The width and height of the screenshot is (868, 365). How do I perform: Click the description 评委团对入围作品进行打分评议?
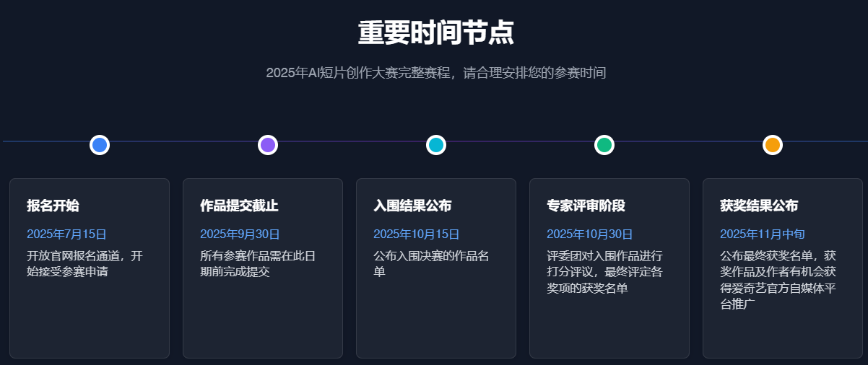(x=605, y=272)
